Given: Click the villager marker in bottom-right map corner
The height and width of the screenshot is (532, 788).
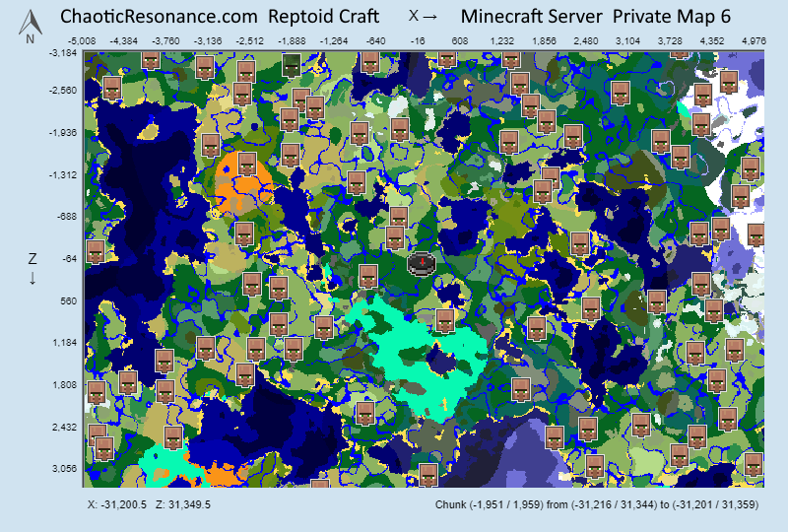Looking at the screenshot, I should [754, 465].
